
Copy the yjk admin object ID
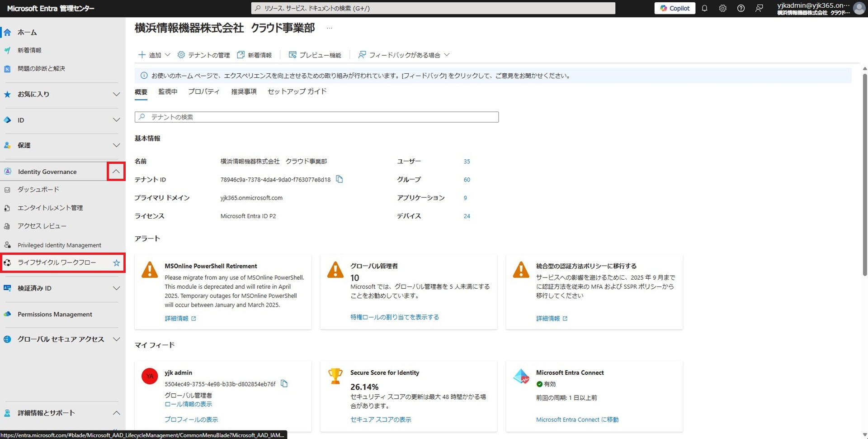click(284, 384)
